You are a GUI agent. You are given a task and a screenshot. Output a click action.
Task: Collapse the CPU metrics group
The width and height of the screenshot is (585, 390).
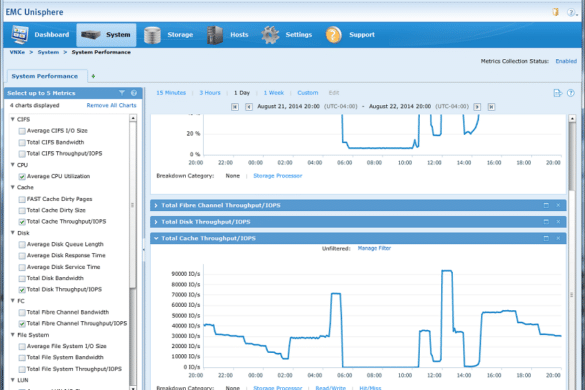pyautogui.click(x=13, y=165)
